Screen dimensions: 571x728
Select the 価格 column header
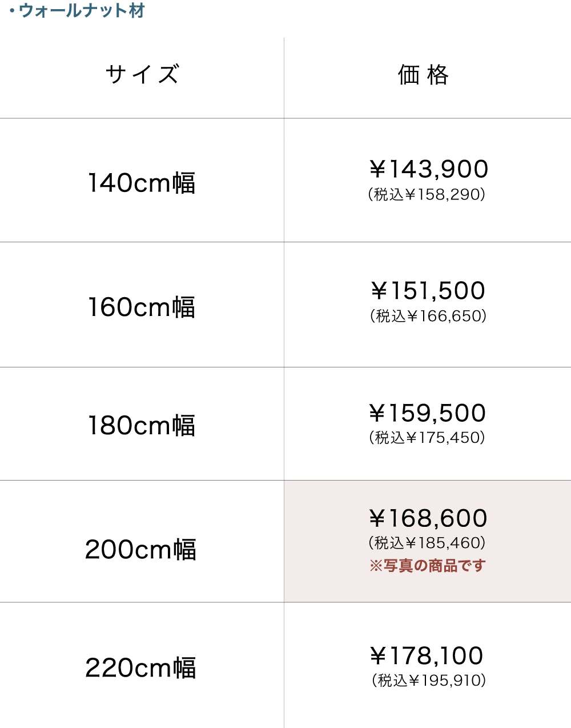424,75
